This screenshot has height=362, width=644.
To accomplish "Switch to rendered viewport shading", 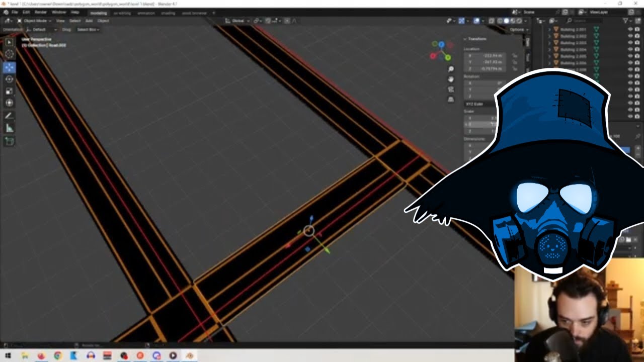I will coord(519,21).
